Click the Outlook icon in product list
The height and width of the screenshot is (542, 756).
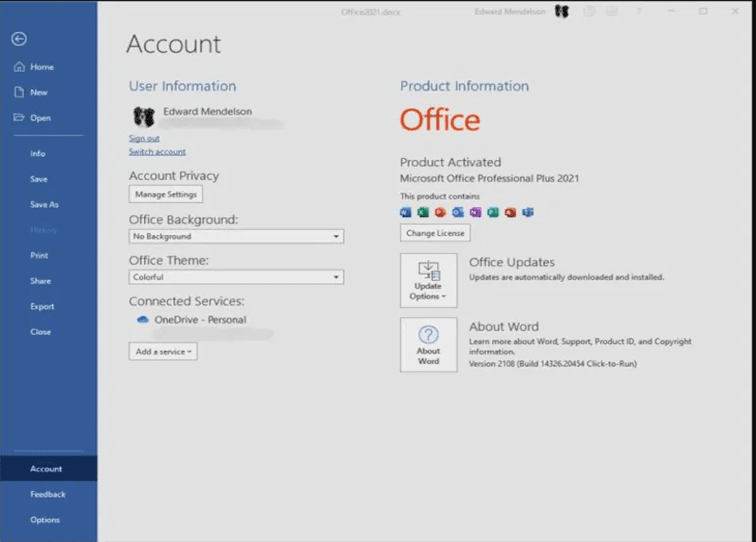pos(458,213)
